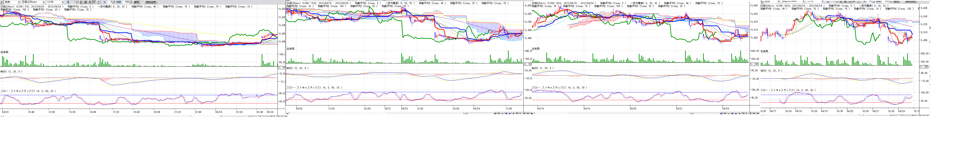980x144 pixels.
Task: Switch to the 週 weekly timeframe
Action: pyautogui.click(x=86, y=2)
